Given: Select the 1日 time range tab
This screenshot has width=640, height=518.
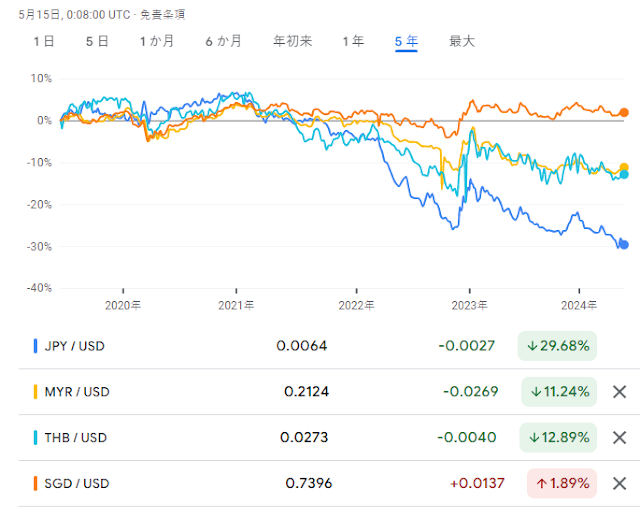Looking at the screenshot, I should click(44, 41).
